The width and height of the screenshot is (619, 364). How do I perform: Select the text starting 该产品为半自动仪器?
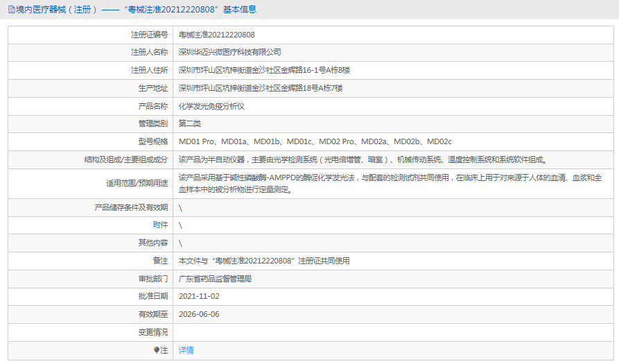click(363, 159)
